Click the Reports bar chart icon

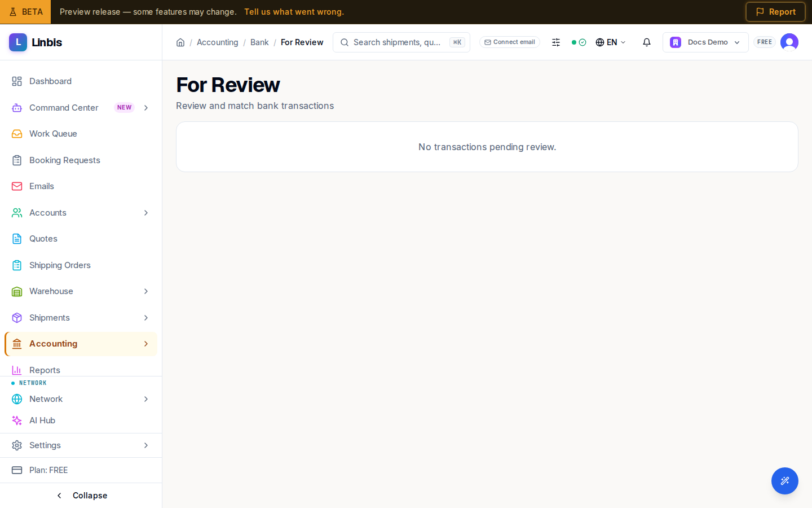point(17,370)
